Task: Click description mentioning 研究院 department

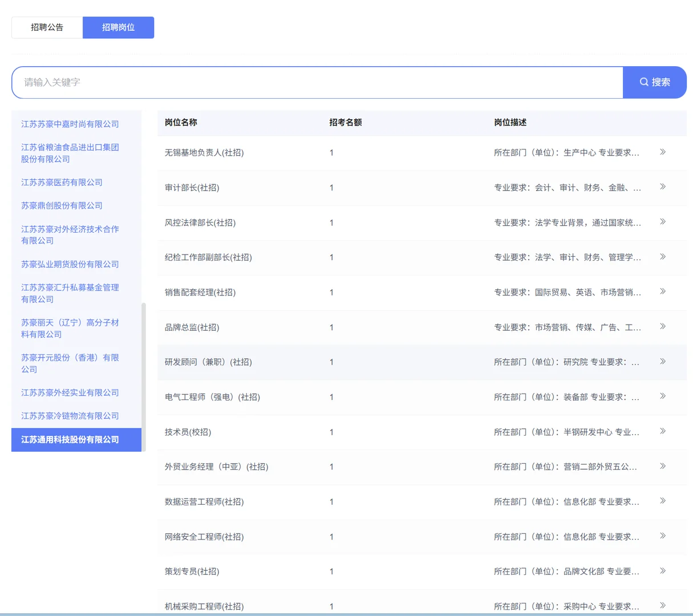Action: (567, 362)
